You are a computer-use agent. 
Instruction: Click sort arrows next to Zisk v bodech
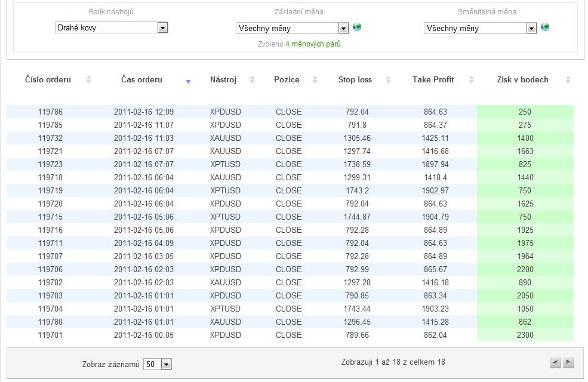click(568, 80)
